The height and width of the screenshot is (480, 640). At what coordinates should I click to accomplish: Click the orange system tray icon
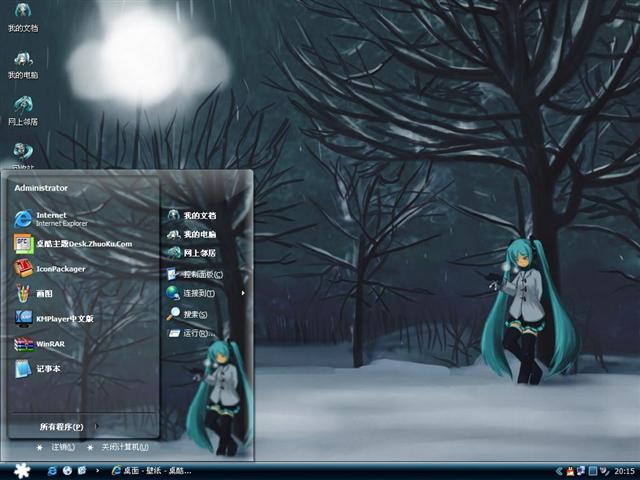pos(570,471)
